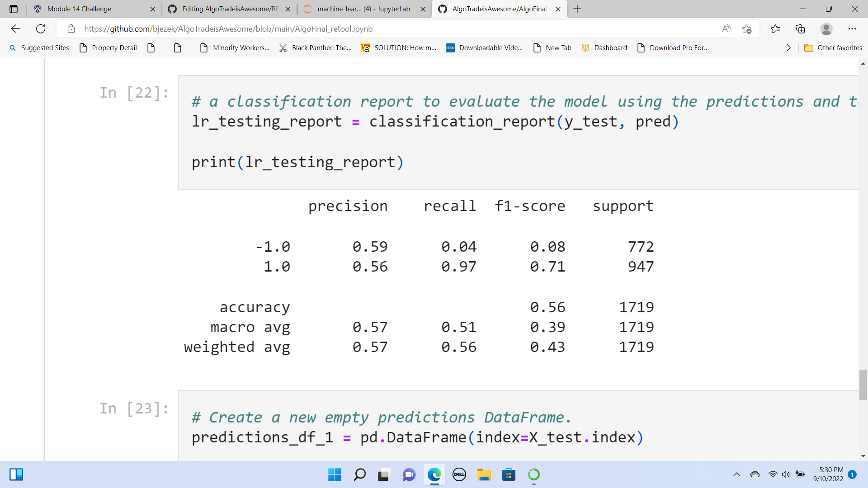Image resolution: width=868 pixels, height=488 pixels.
Task: Open the Favorites list icon
Action: [775, 29]
